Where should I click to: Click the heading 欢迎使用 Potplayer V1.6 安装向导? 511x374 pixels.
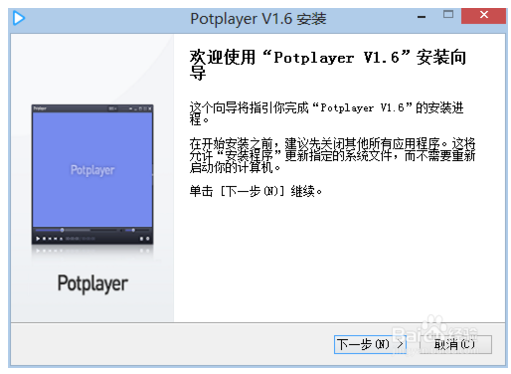pos(328,64)
